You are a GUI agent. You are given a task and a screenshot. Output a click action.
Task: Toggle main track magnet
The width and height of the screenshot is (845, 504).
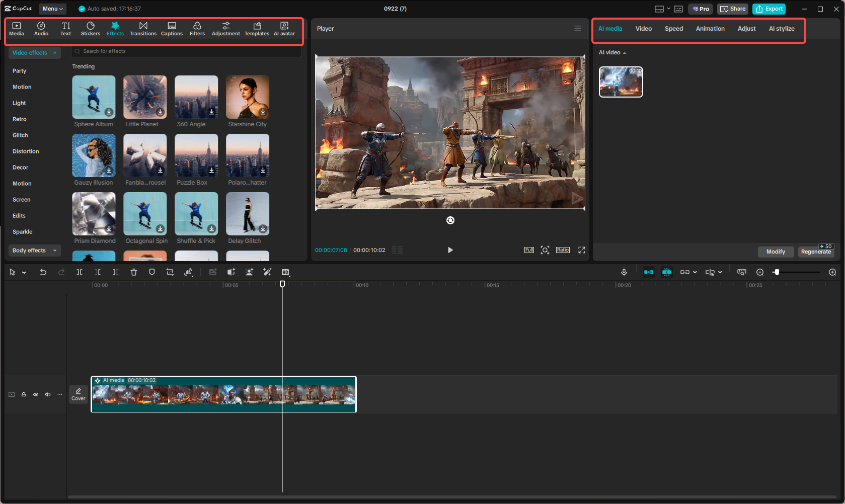pos(649,272)
